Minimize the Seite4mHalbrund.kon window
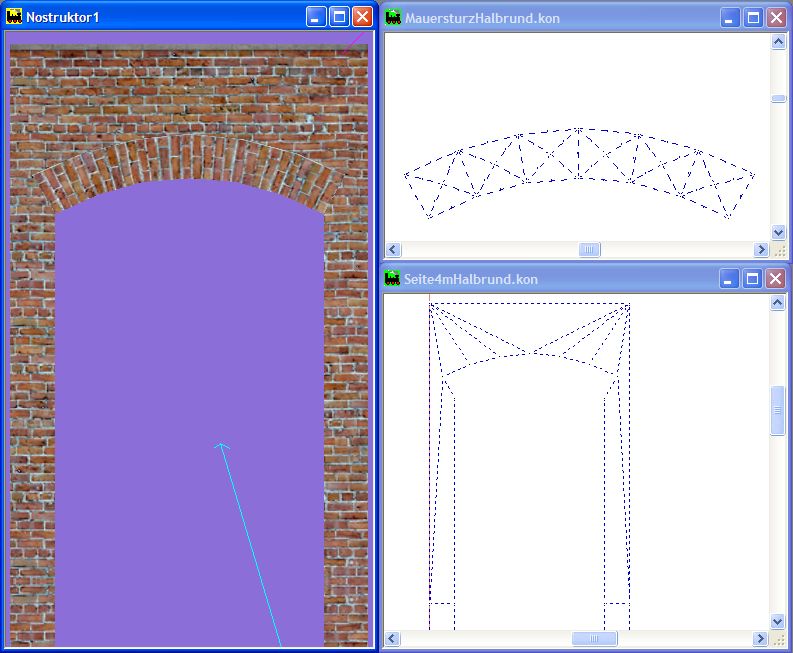 (x=730, y=278)
